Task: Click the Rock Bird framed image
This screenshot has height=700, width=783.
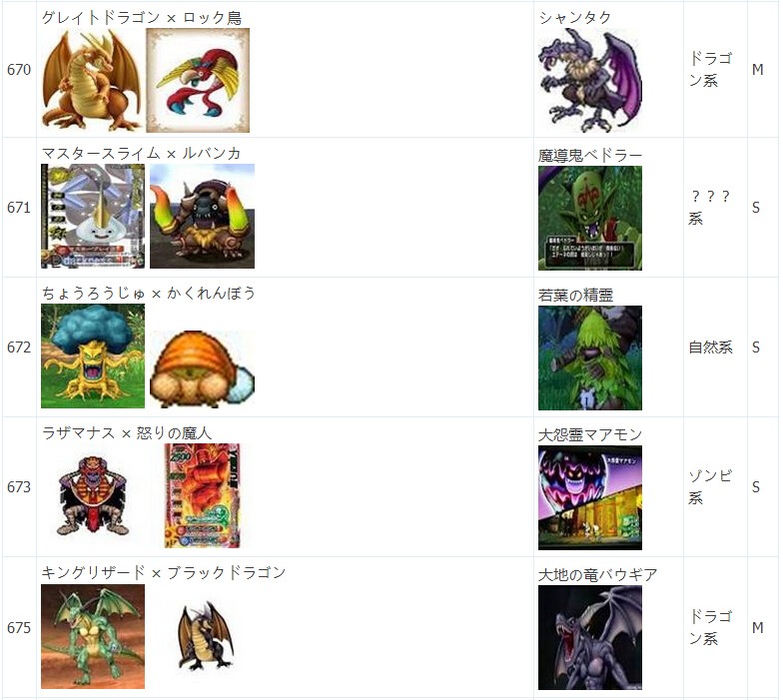Action: click(198, 80)
